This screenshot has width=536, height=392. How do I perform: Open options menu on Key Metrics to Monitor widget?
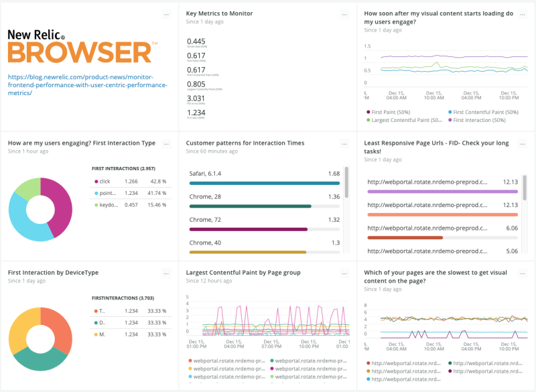344,13
